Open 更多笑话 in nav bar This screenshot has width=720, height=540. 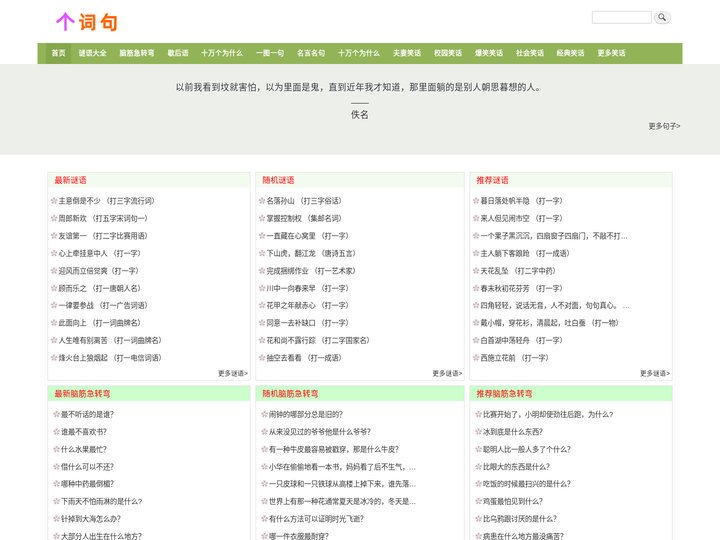611,53
